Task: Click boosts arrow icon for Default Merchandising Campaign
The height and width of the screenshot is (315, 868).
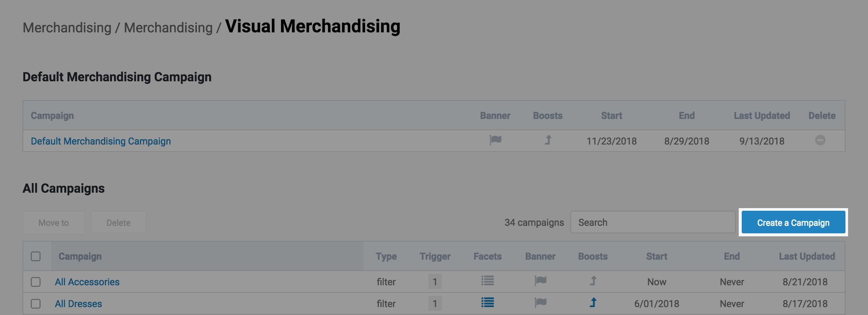Action: (548, 140)
